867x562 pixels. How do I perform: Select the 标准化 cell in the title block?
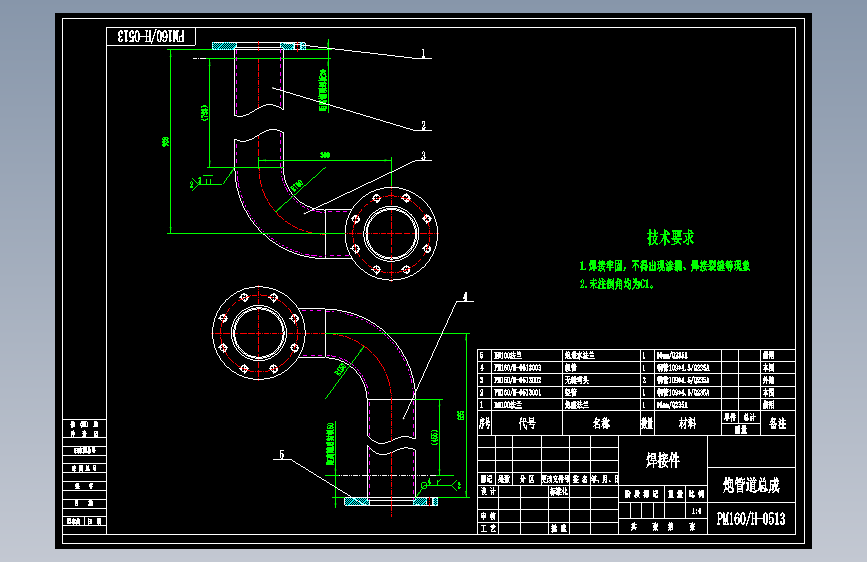(558, 491)
